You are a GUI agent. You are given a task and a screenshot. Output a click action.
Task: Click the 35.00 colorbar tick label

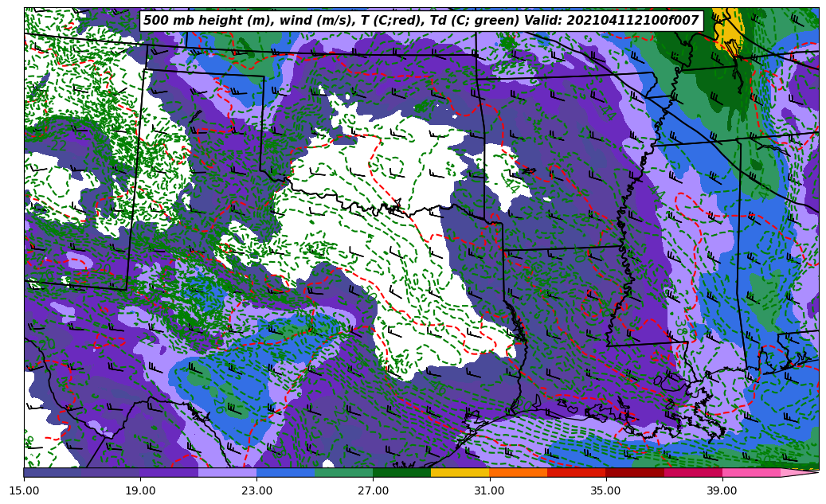(x=605, y=490)
